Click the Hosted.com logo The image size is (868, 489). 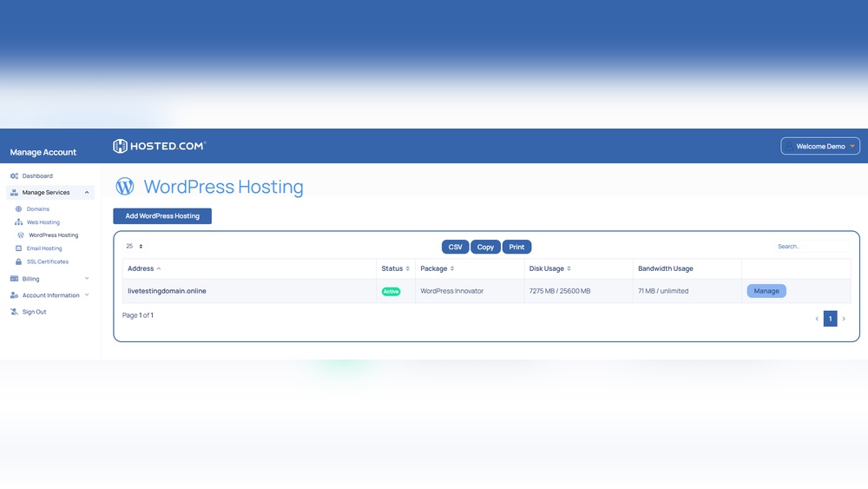tap(160, 146)
